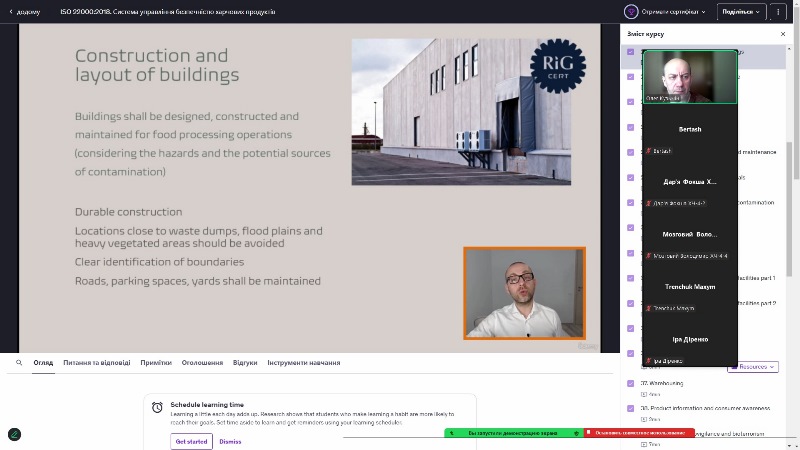Click the red stop sharing button
Viewport: 800px width, 450px height.
point(639,433)
